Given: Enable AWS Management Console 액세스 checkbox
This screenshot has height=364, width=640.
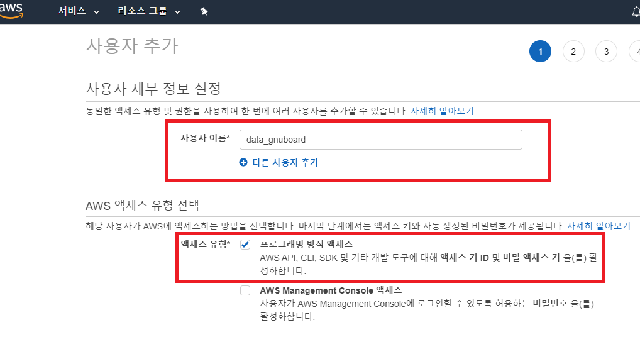Looking at the screenshot, I should (245, 290).
